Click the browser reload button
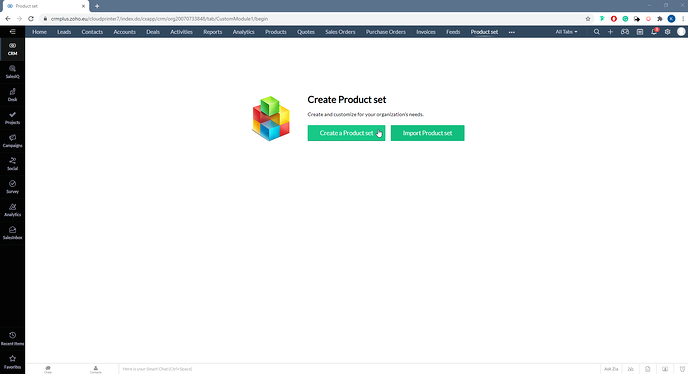Image resolution: width=688 pixels, height=374 pixels. coord(31,19)
